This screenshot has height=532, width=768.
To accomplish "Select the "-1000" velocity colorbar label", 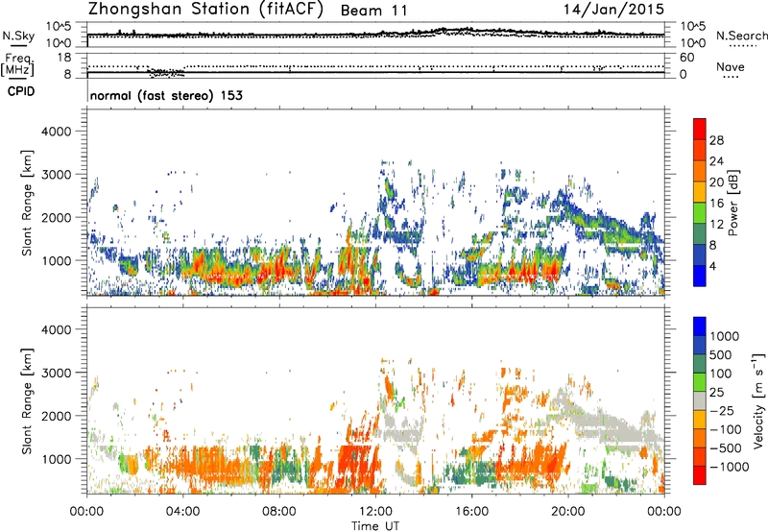I will click(x=729, y=467).
